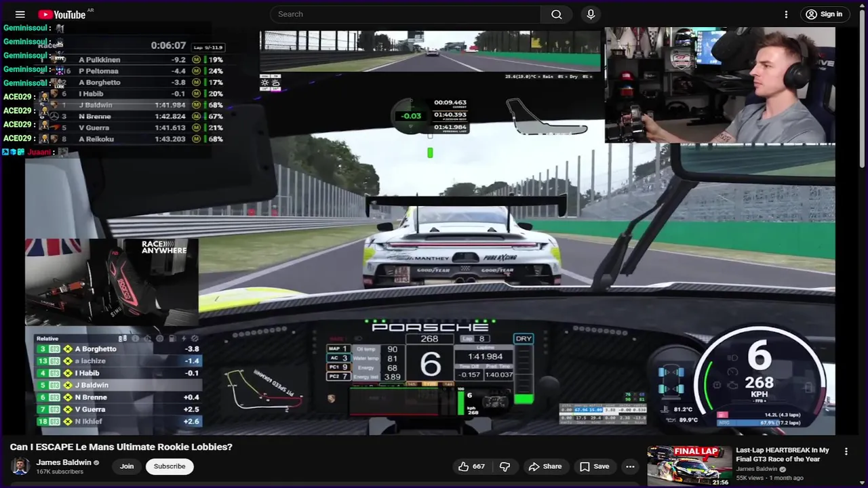Viewport: 868px width, 488px height.
Task: Save the video to a playlist
Action: (594, 466)
